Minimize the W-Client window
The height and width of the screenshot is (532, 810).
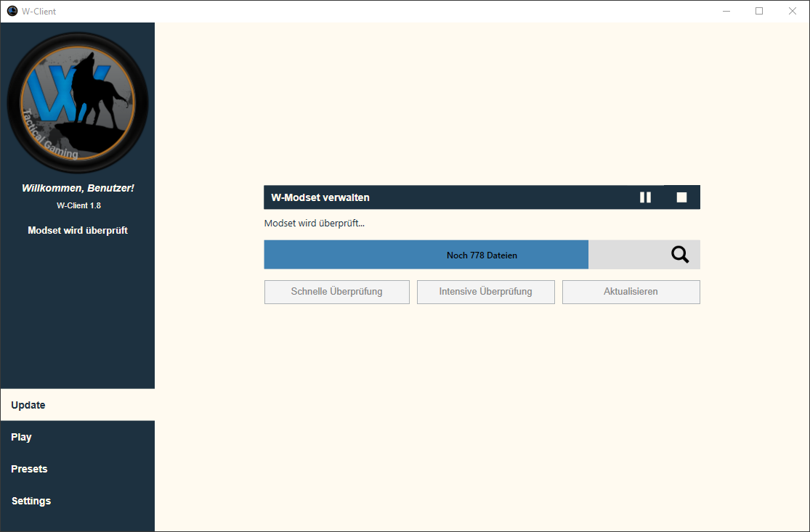point(726,11)
